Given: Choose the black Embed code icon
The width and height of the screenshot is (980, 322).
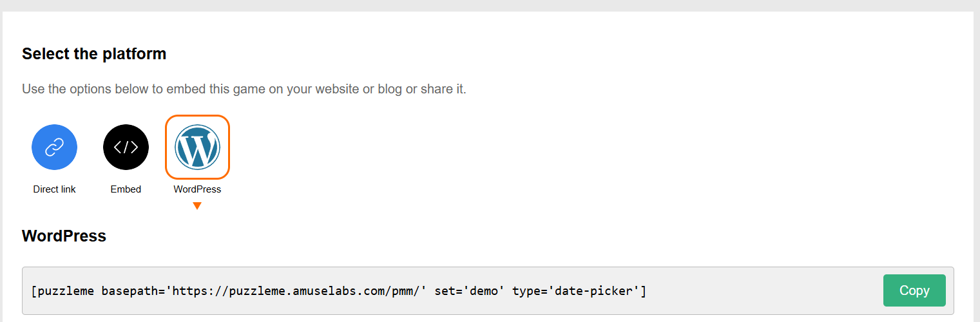Looking at the screenshot, I should coord(126,147).
